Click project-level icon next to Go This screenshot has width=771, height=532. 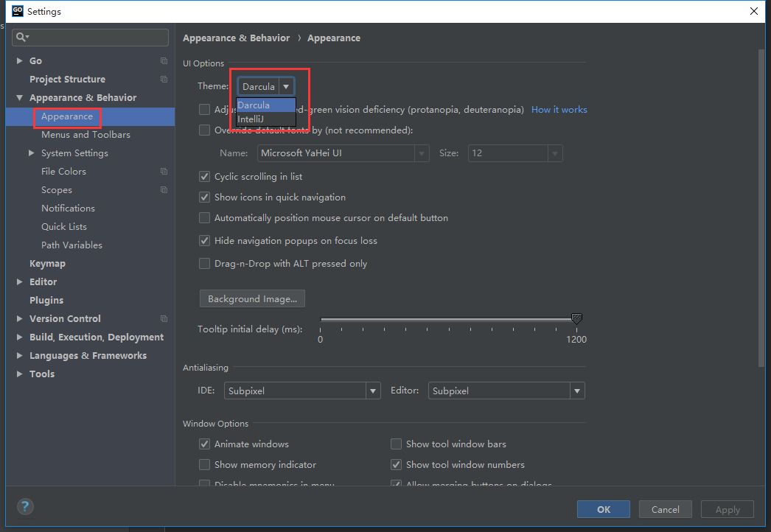click(x=164, y=61)
